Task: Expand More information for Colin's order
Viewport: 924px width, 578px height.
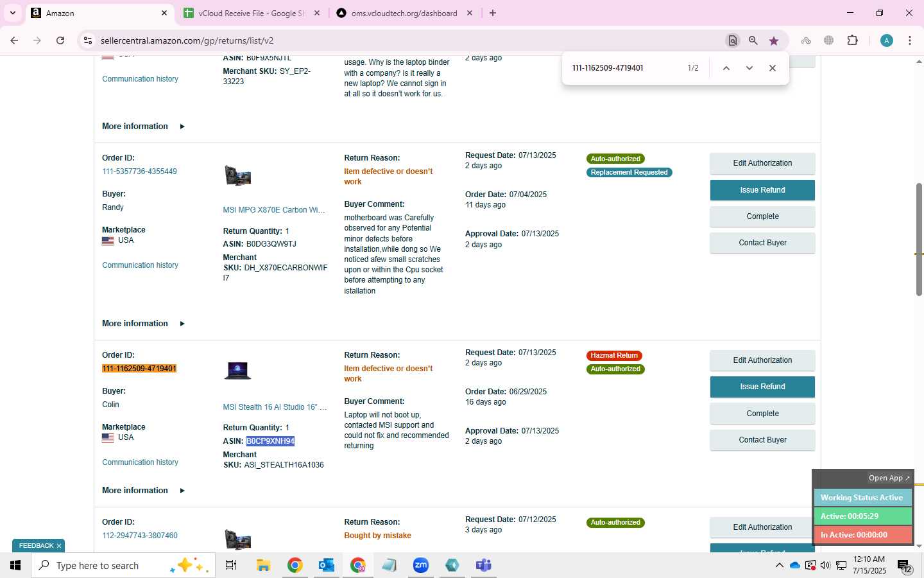Action: (x=143, y=491)
